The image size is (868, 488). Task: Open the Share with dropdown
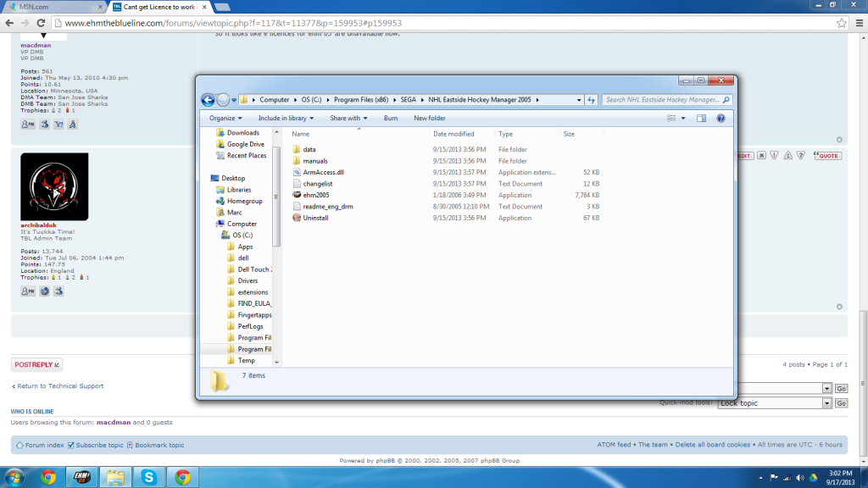pyautogui.click(x=348, y=118)
